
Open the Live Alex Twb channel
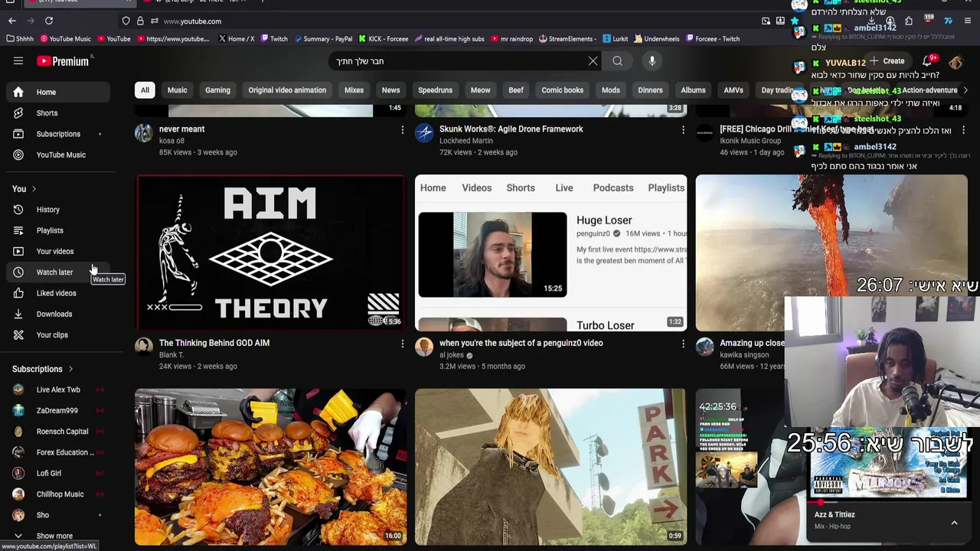click(x=60, y=390)
